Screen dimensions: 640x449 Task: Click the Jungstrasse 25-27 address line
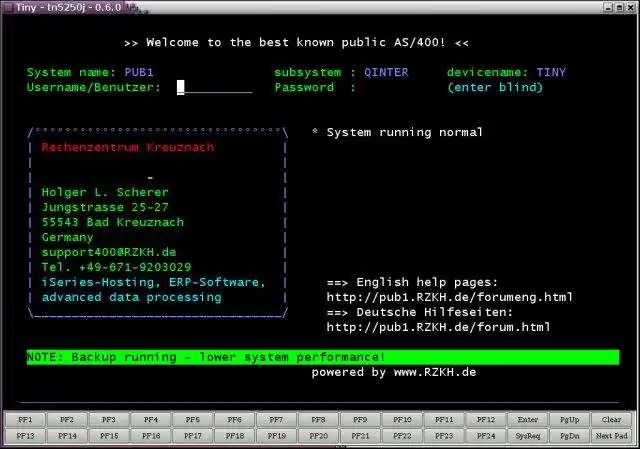click(x=105, y=207)
